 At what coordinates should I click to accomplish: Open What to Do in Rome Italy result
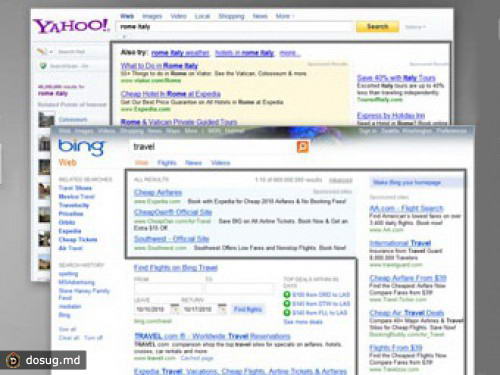[x=159, y=66]
